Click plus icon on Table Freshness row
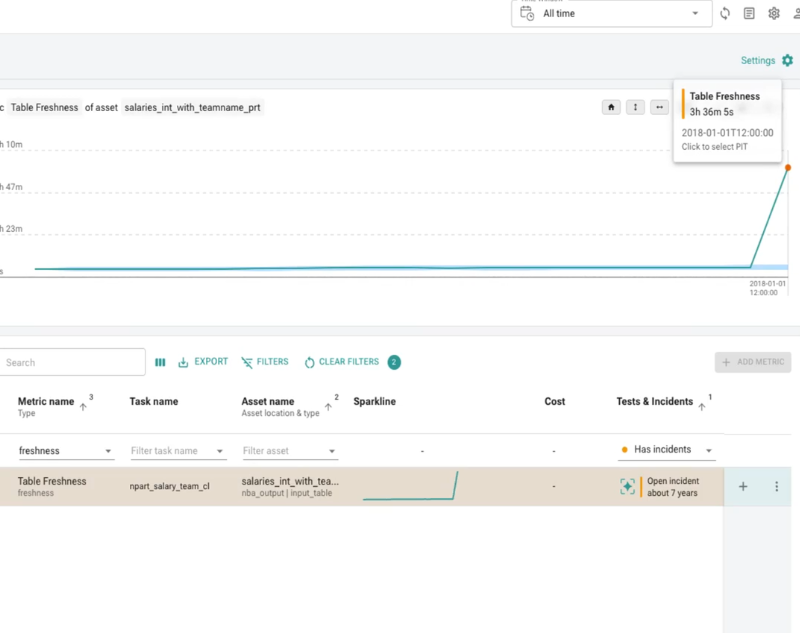Image resolution: width=800 pixels, height=633 pixels. pyautogui.click(x=743, y=487)
